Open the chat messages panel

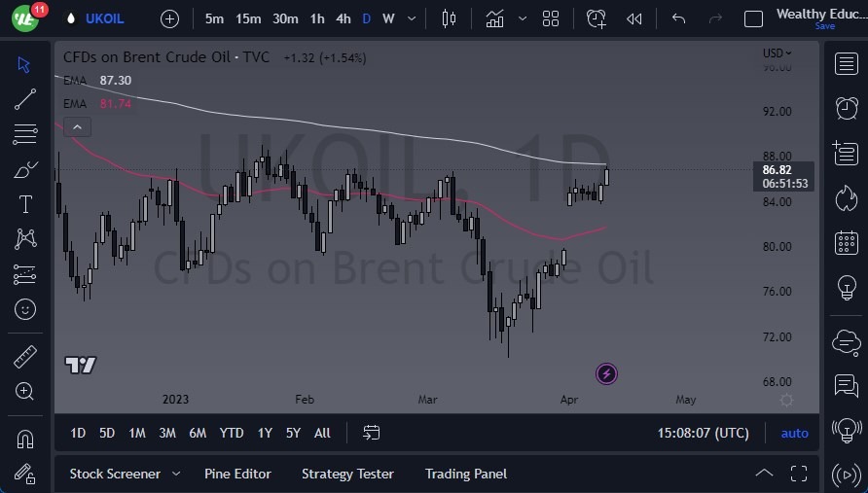tap(847, 386)
